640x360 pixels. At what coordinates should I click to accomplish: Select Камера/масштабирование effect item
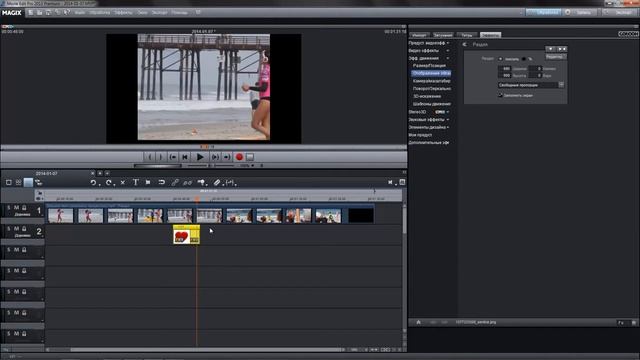coord(431,81)
